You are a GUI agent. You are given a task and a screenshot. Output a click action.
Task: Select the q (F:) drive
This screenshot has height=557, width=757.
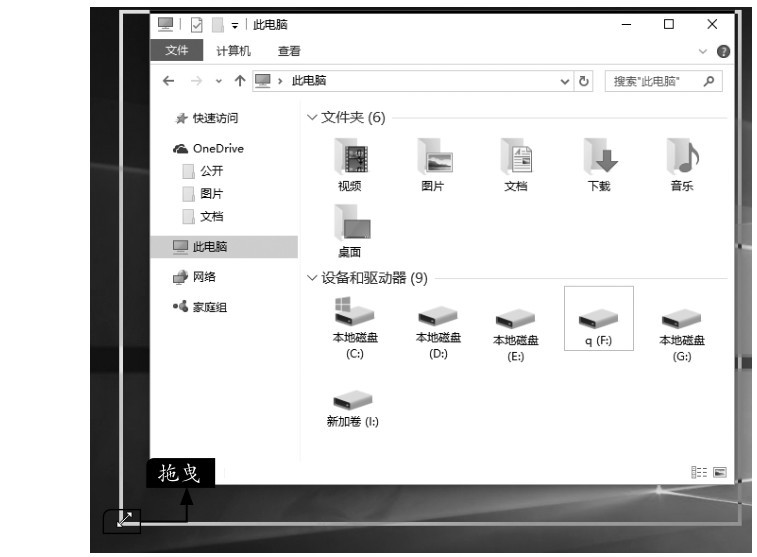point(599,319)
